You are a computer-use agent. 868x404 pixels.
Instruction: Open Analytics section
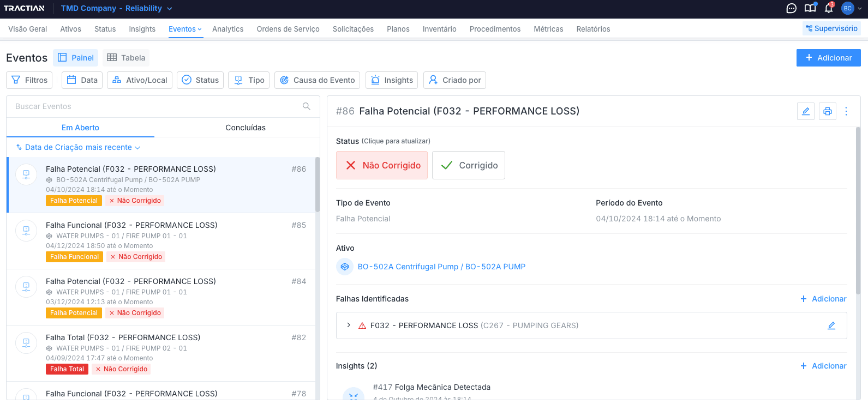tap(228, 29)
